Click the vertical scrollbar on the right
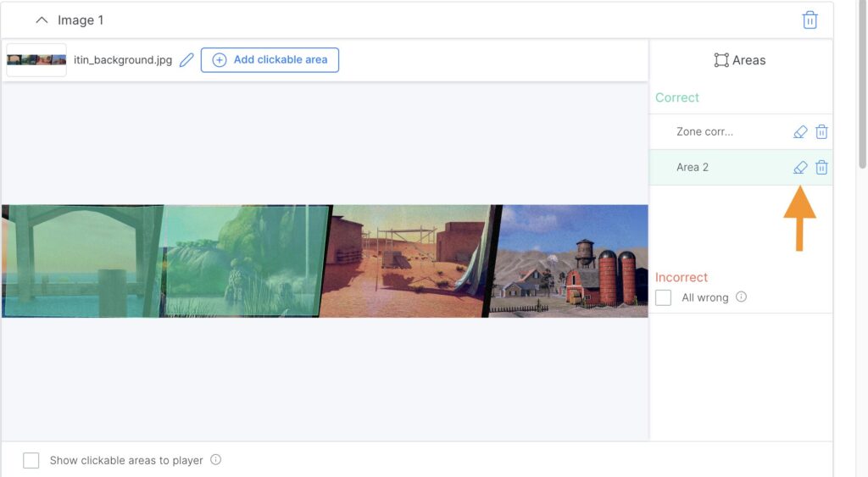The height and width of the screenshot is (477, 868). [862, 85]
